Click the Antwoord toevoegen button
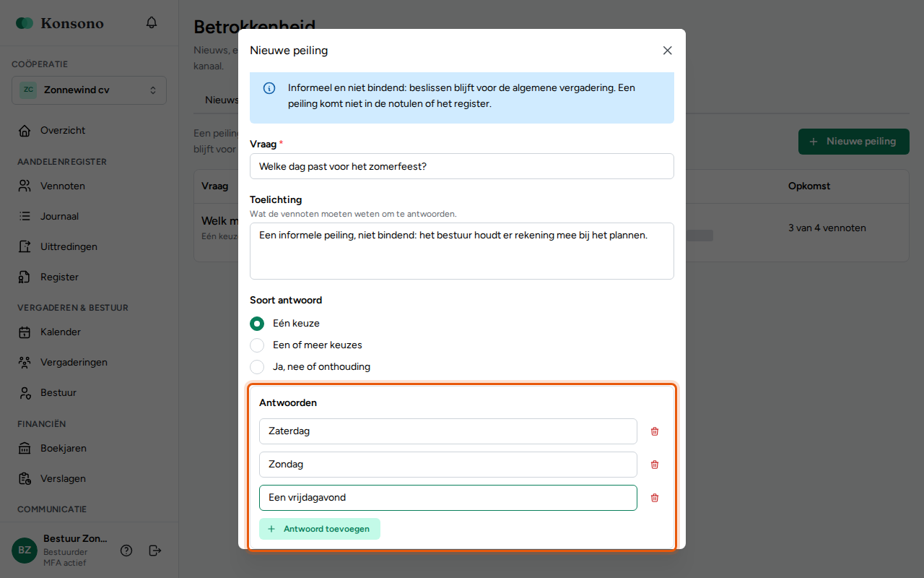The width and height of the screenshot is (924, 578). pyautogui.click(x=320, y=529)
